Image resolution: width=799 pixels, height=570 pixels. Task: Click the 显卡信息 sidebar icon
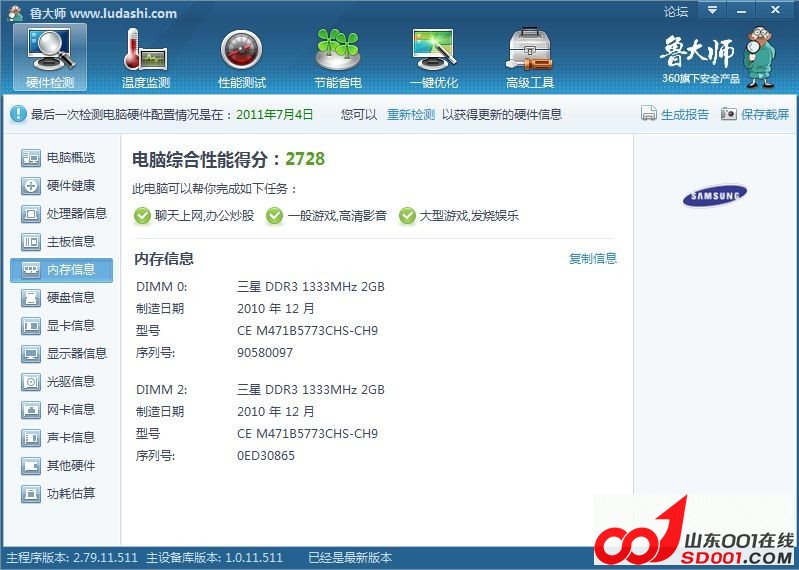pos(31,325)
